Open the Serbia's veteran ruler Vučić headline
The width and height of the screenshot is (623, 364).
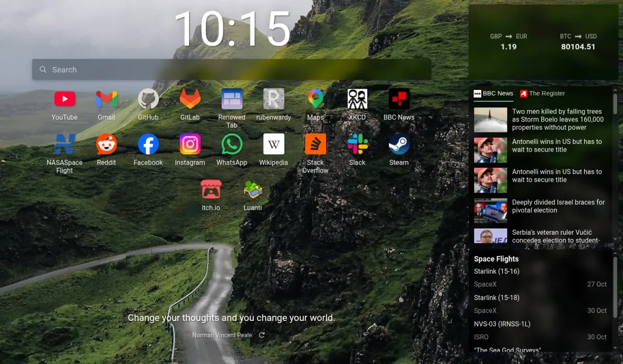point(556,236)
